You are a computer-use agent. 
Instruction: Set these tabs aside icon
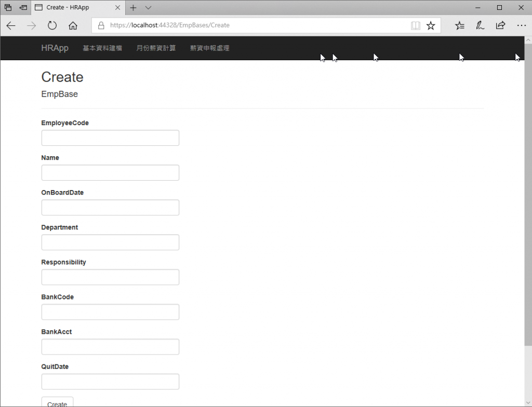click(x=23, y=7)
